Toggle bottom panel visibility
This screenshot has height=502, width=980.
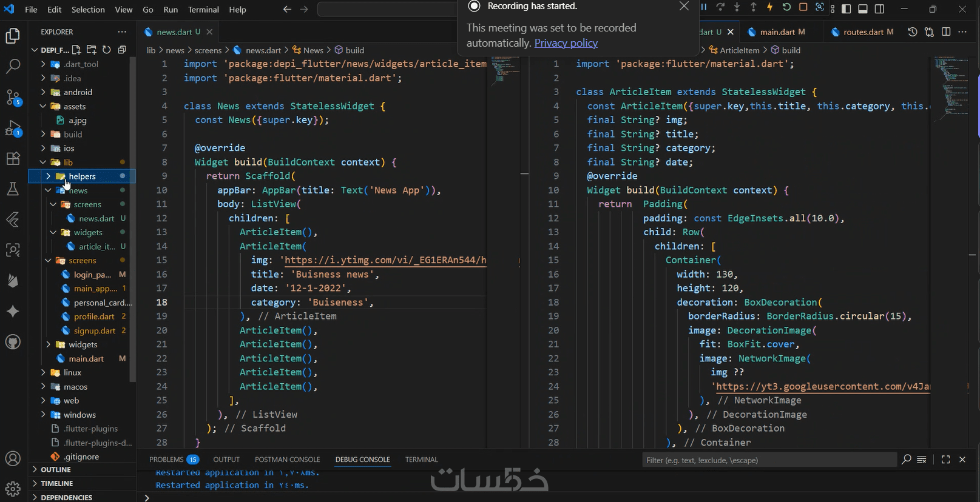coord(863,9)
